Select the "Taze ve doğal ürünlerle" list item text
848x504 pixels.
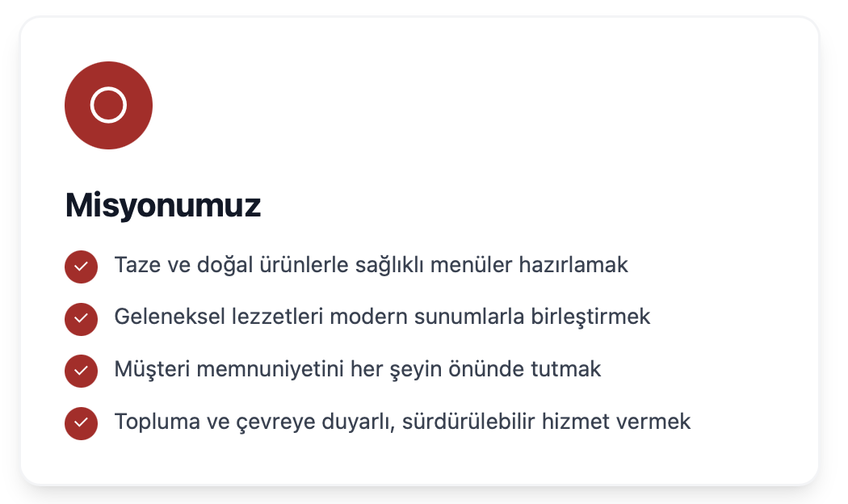tap(371, 265)
